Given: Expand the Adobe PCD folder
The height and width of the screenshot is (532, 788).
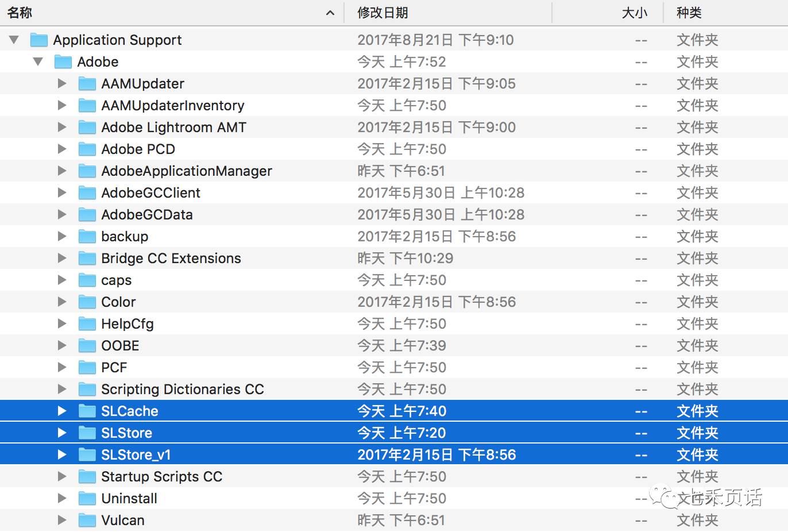Looking at the screenshot, I should click(x=62, y=149).
